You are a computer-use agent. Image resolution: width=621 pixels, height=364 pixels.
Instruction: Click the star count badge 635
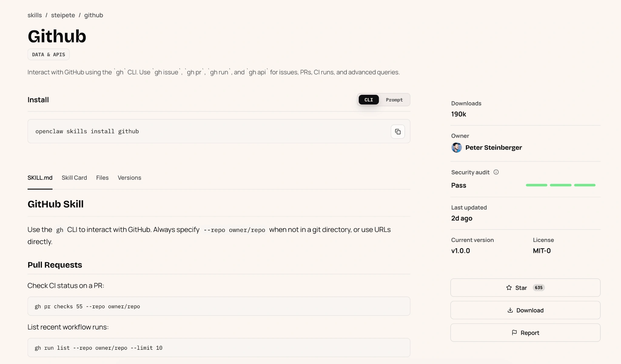539,288
